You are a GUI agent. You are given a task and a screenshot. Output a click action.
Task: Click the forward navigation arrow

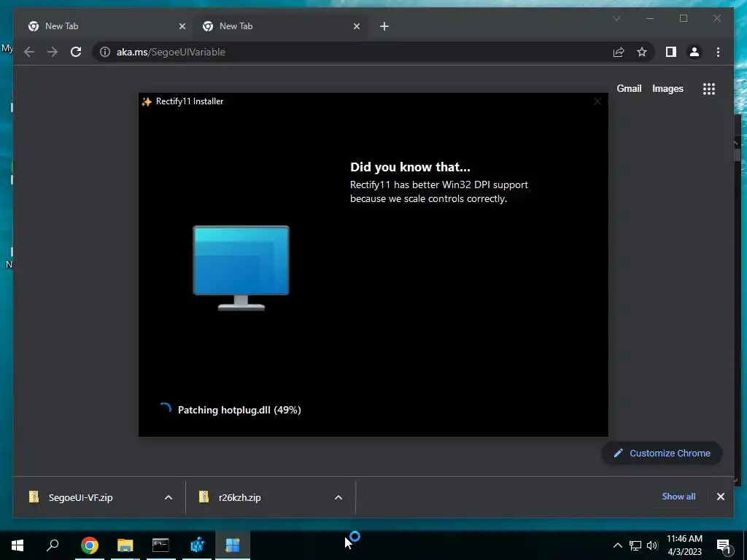53,52
